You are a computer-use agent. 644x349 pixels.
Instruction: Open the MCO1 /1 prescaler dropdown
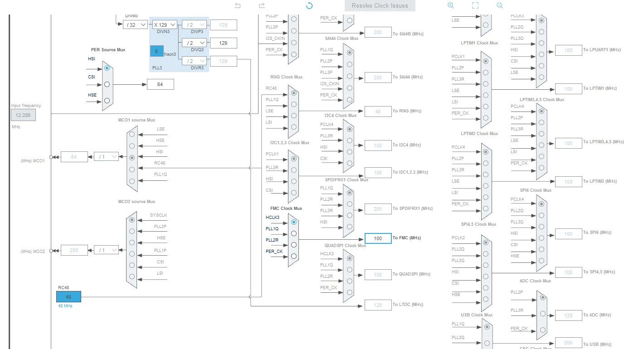pyautogui.click(x=106, y=156)
